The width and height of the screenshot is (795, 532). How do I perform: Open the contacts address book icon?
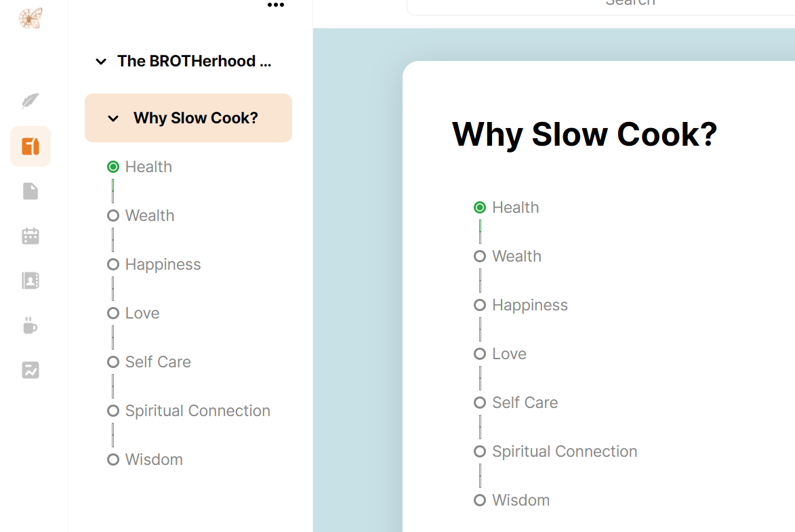tap(30, 281)
